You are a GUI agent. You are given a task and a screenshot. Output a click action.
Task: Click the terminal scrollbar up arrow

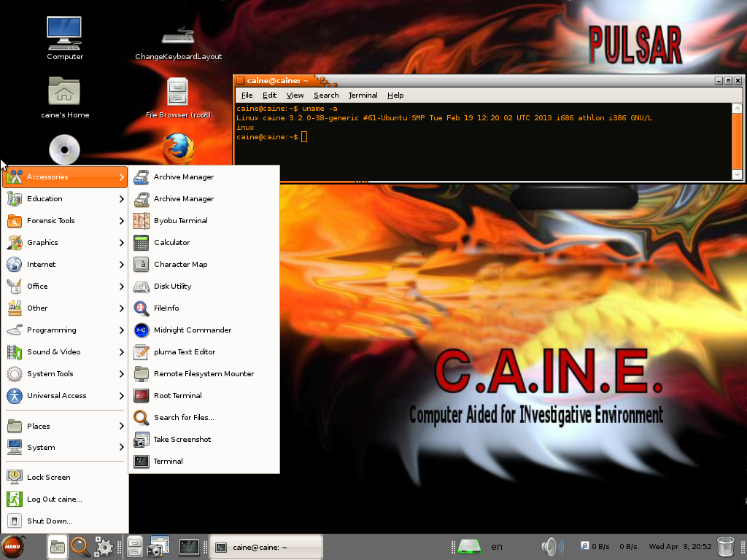pyautogui.click(x=737, y=108)
